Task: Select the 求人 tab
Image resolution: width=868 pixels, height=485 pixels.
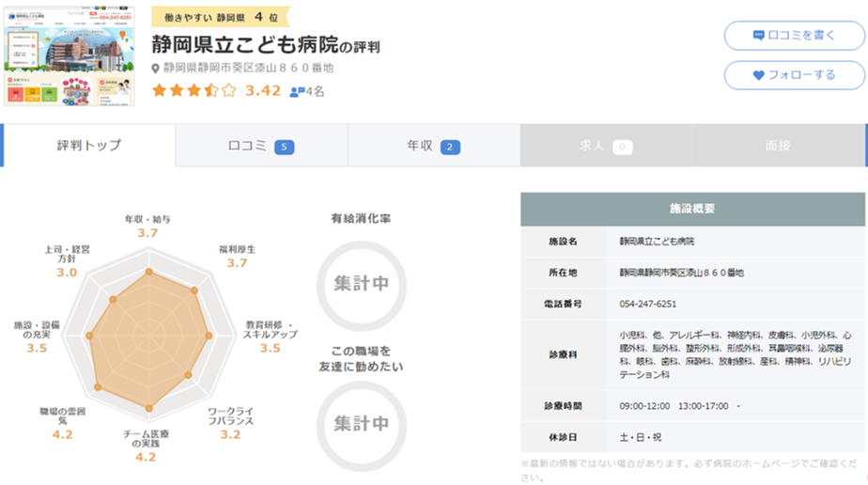Action: [x=606, y=147]
